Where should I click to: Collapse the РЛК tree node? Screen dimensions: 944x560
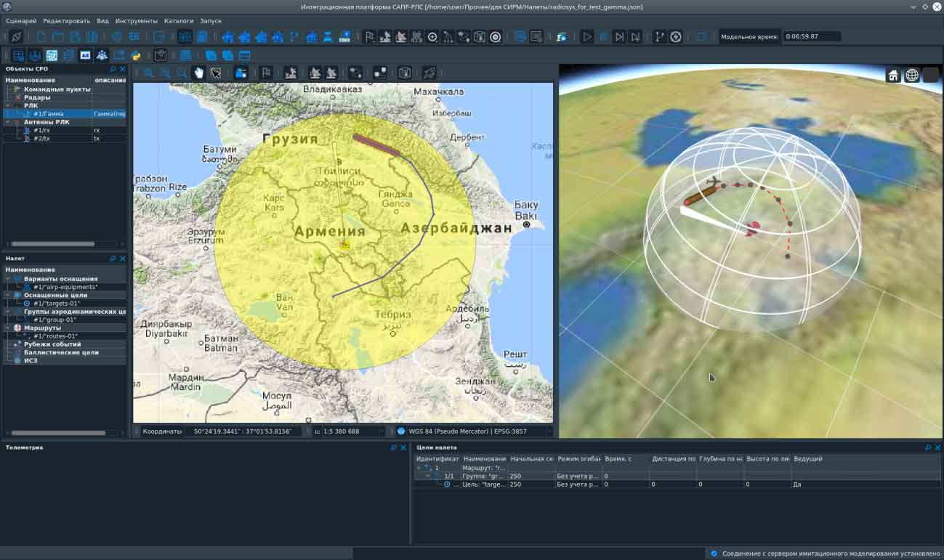[x=8, y=105]
